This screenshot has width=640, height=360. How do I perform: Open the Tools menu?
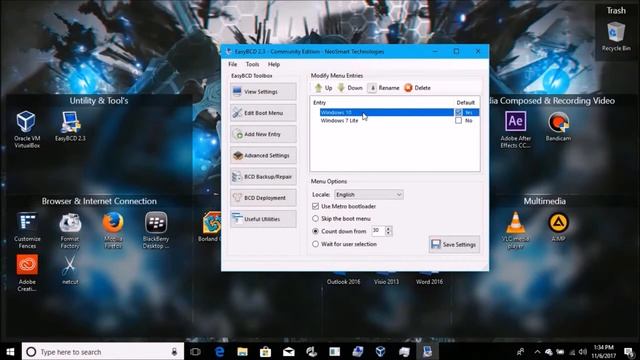(x=252, y=64)
